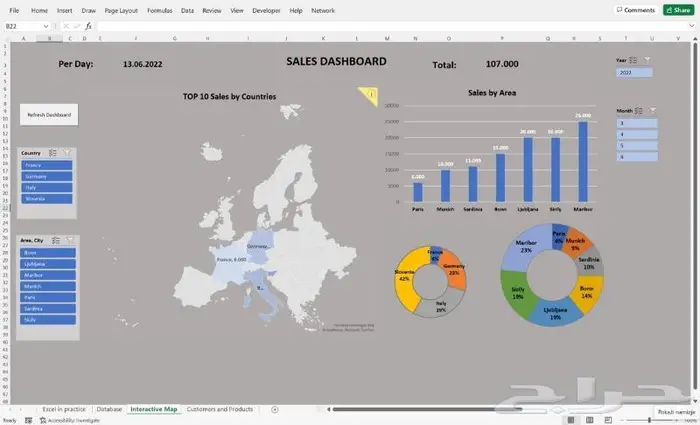The image size is (700, 425).
Task: Open the insert function (fx) dialog
Action: [x=88, y=26]
